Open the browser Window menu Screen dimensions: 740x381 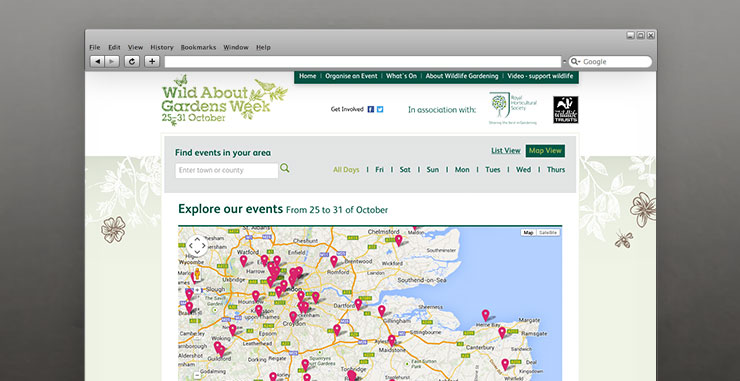click(236, 47)
